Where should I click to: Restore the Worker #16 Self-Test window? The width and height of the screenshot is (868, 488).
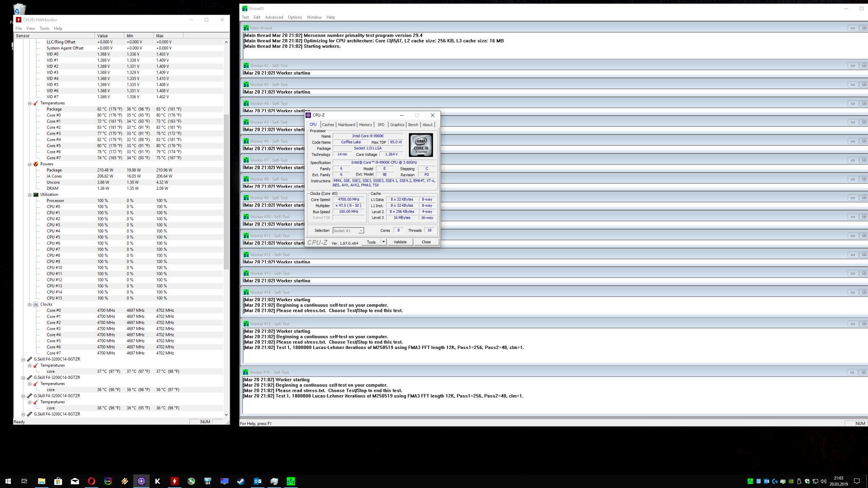click(x=863, y=372)
